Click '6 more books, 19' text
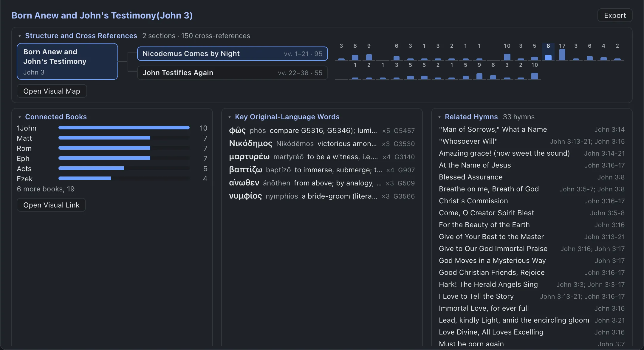The image size is (644, 350). (46, 189)
